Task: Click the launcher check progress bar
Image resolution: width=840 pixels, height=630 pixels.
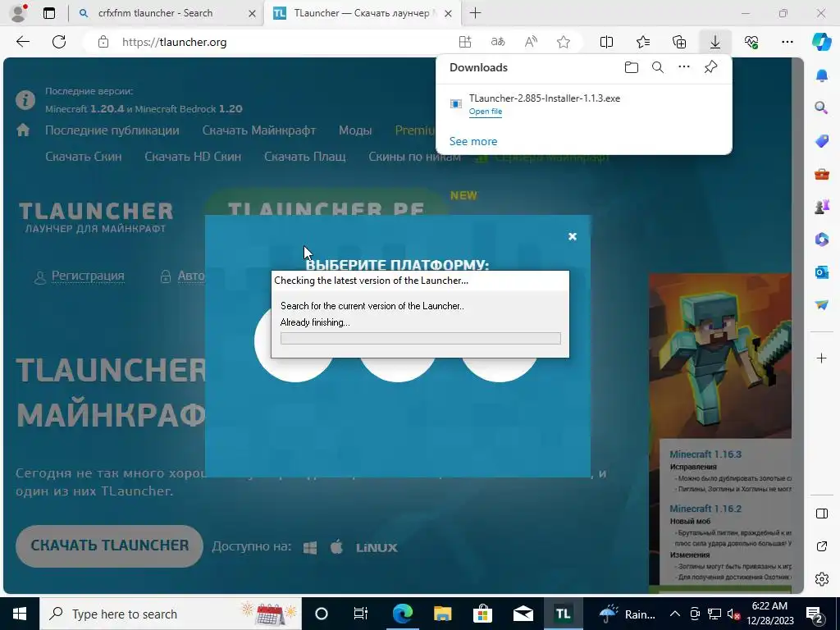Action: pyautogui.click(x=421, y=338)
